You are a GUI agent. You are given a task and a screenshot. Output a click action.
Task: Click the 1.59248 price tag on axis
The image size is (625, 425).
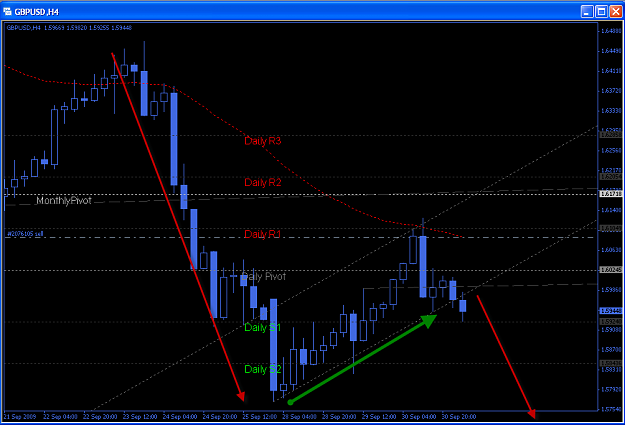click(611, 321)
